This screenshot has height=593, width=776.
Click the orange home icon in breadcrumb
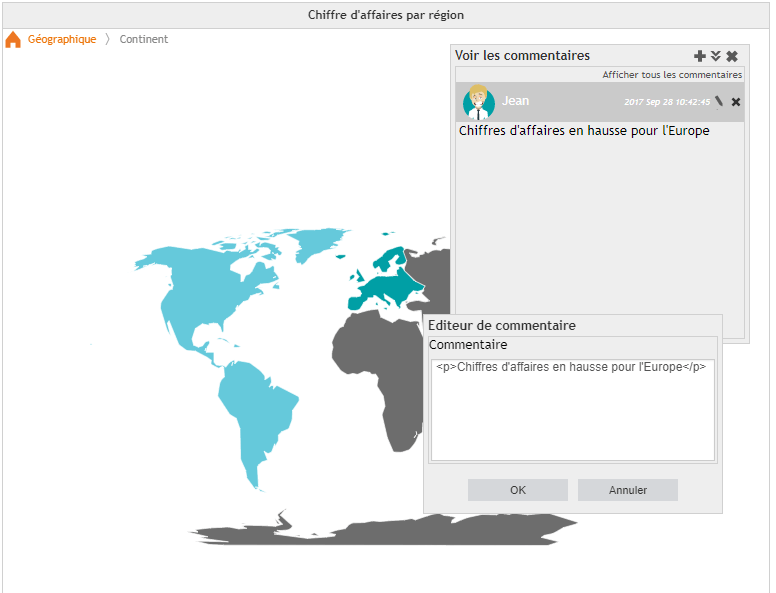[x=13, y=40]
